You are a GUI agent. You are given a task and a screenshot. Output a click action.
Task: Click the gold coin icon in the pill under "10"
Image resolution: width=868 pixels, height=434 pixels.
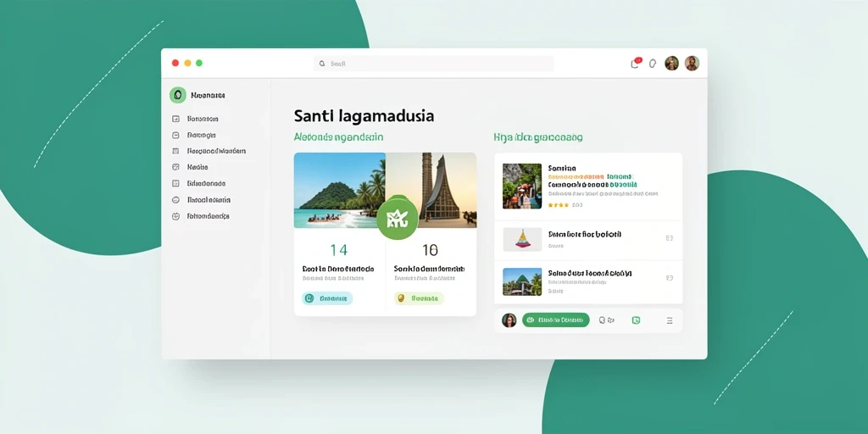coord(401,298)
